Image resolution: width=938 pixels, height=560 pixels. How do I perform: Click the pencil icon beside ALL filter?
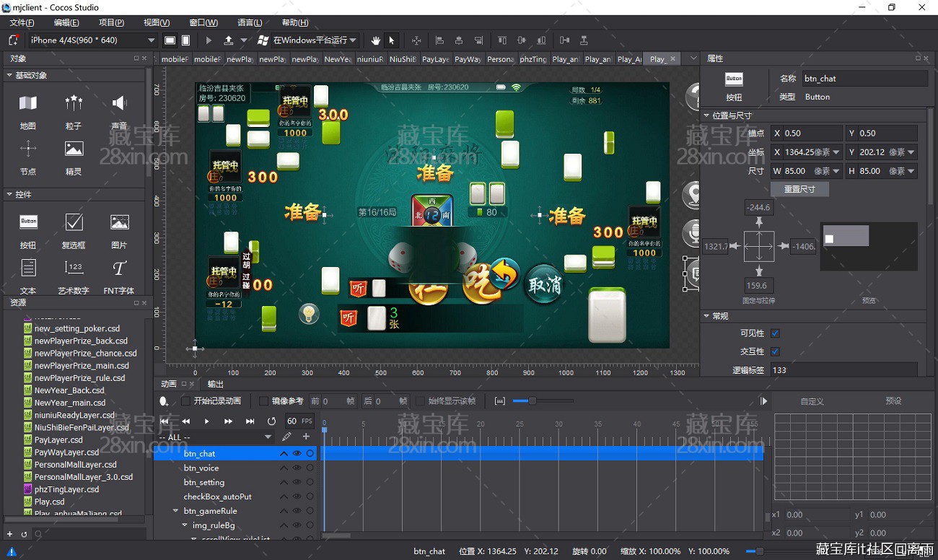[x=286, y=437]
